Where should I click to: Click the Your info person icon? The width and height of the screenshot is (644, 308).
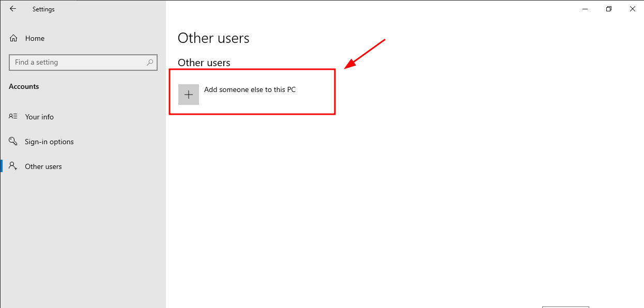point(13,117)
